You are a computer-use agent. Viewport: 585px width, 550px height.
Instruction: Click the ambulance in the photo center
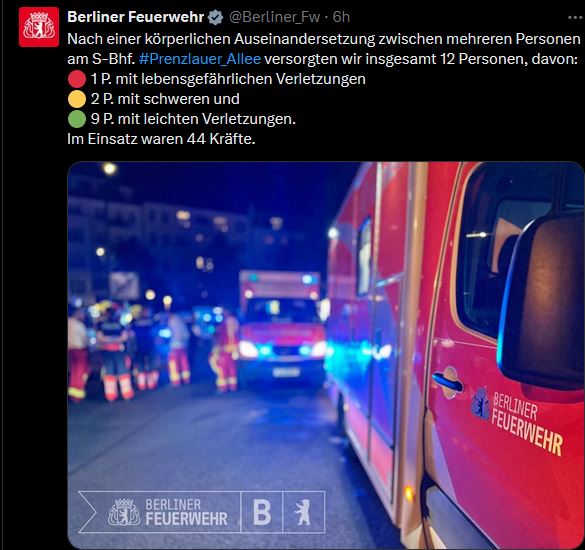point(282,328)
